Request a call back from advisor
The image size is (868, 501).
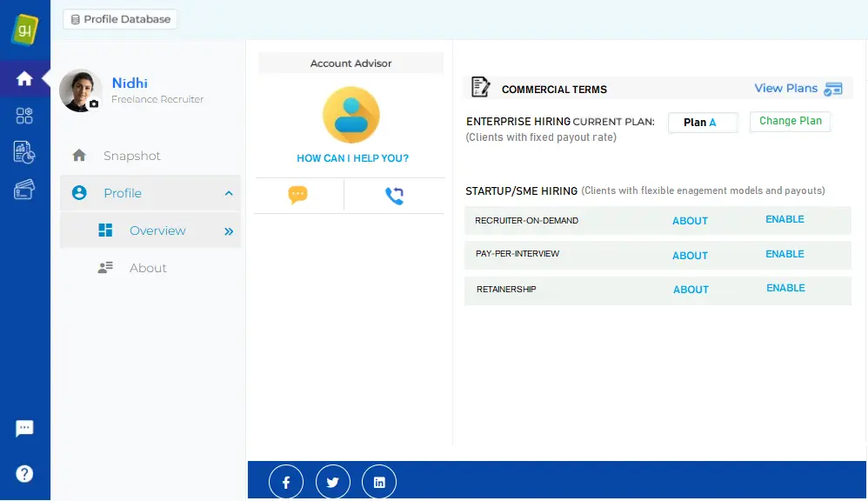coord(394,196)
